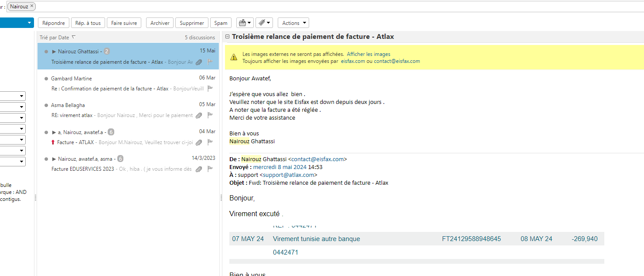Mark Nairouz Ghattassi conversation unread via dot
Screen dimensions: 644x276
(x=46, y=52)
